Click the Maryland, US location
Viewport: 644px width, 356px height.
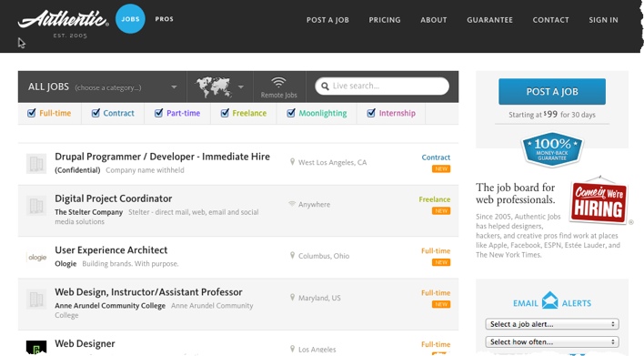point(319,298)
